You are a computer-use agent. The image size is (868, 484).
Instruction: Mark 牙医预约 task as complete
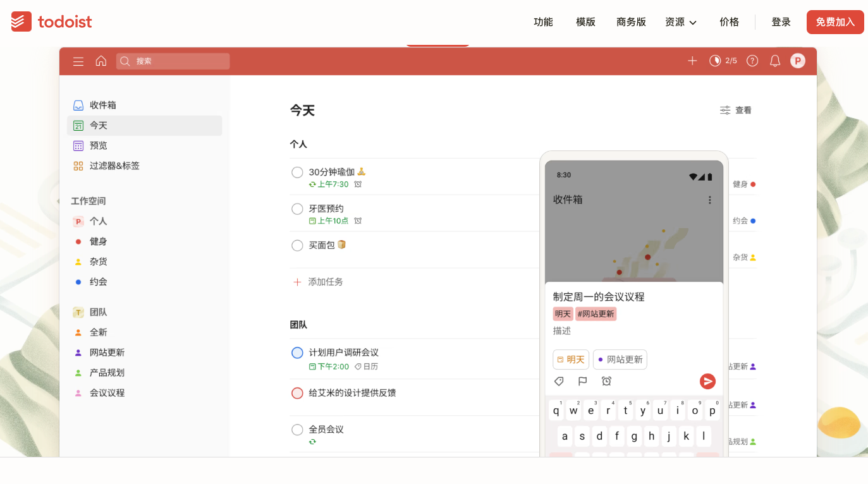297,209
